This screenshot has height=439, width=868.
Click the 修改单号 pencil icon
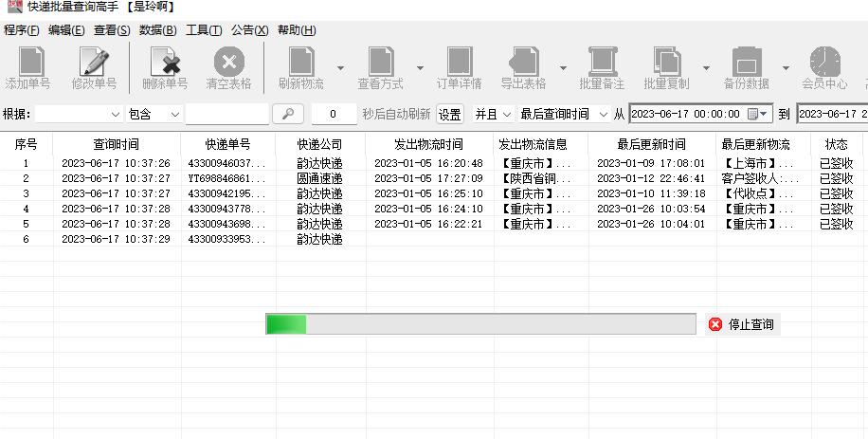[94, 61]
